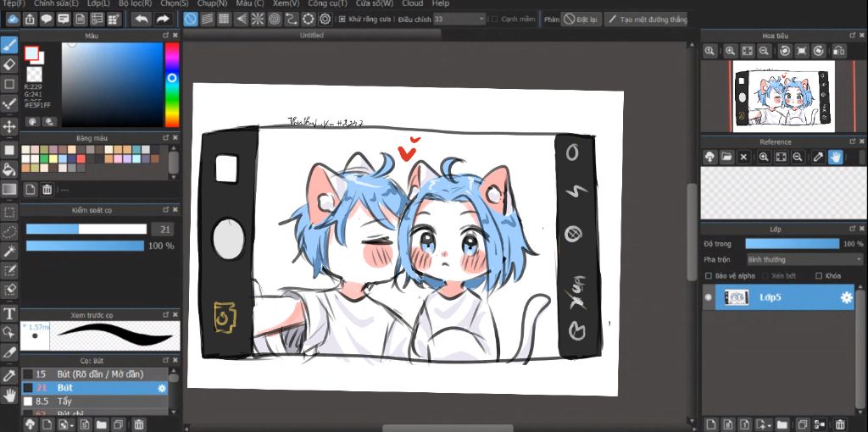Click the Tạo một đường thẳng button

pos(646,19)
